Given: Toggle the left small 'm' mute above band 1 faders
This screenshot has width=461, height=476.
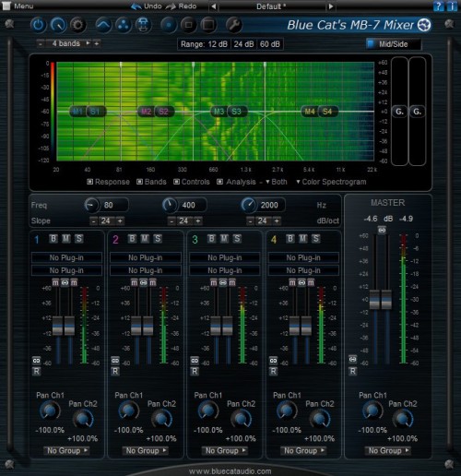Looking at the screenshot, I should 55,282.
